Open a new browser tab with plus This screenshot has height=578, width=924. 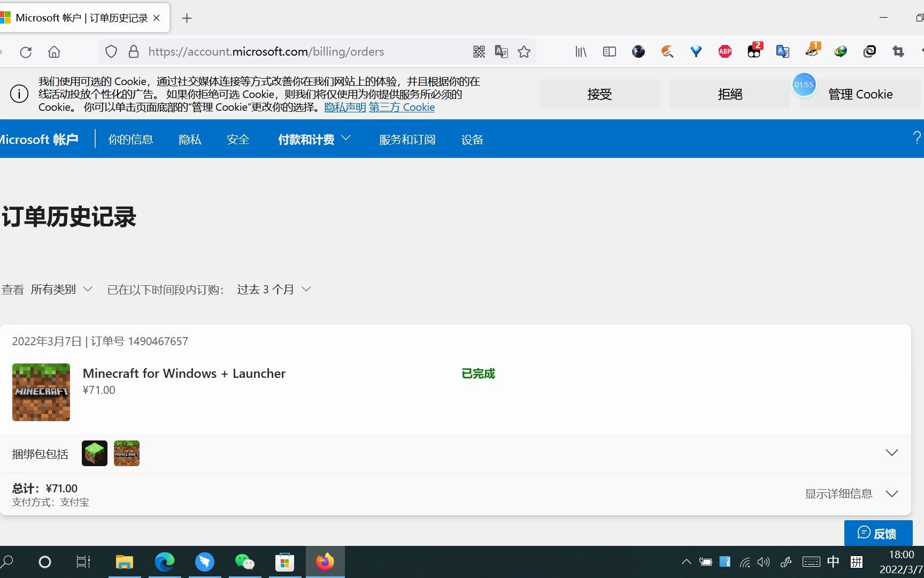click(x=187, y=18)
